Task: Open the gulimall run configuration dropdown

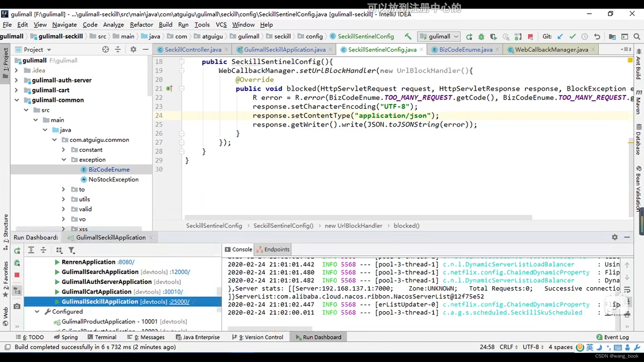Action: [x=439, y=37]
